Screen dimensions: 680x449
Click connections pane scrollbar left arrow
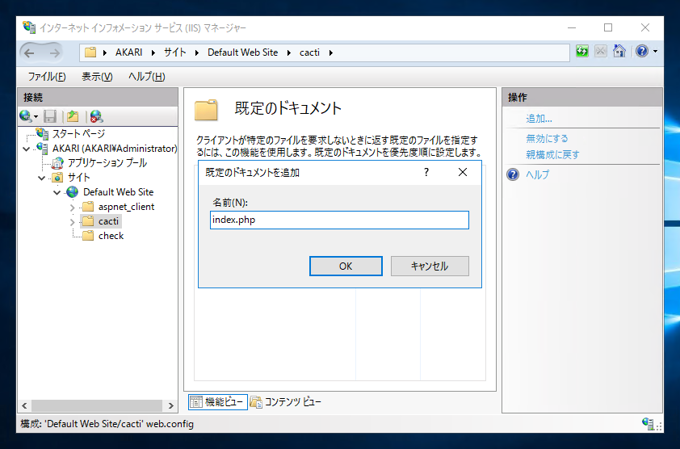[x=24, y=406]
